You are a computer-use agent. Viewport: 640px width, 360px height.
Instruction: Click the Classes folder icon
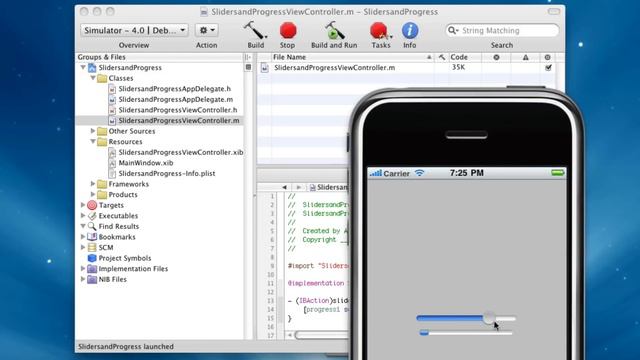(102, 78)
